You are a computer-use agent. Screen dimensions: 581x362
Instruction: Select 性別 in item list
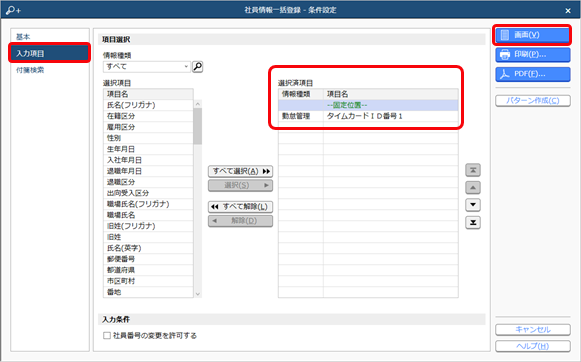148,138
